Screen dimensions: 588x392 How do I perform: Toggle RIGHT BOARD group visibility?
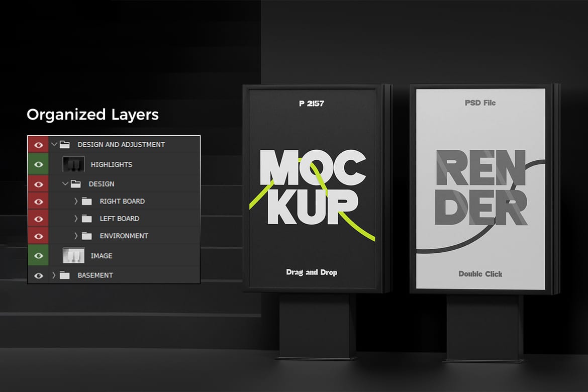point(38,202)
